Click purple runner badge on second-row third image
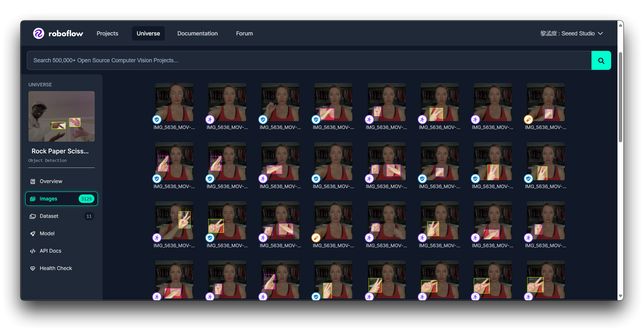The height and width of the screenshot is (331, 644). [x=263, y=179]
